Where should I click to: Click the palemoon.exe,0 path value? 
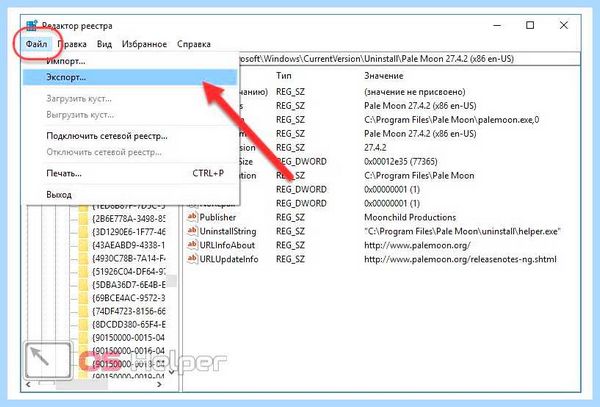[452, 120]
